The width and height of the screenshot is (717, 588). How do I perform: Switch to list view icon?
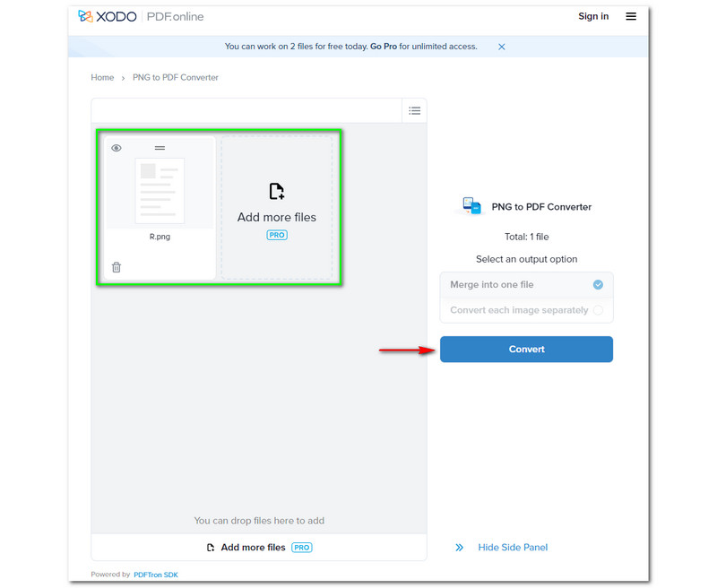[415, 110]
